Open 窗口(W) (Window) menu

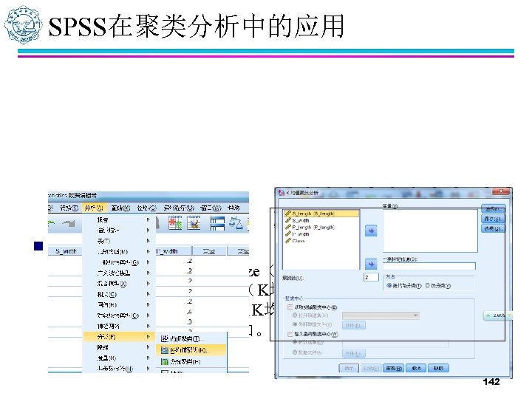[211, 208]
